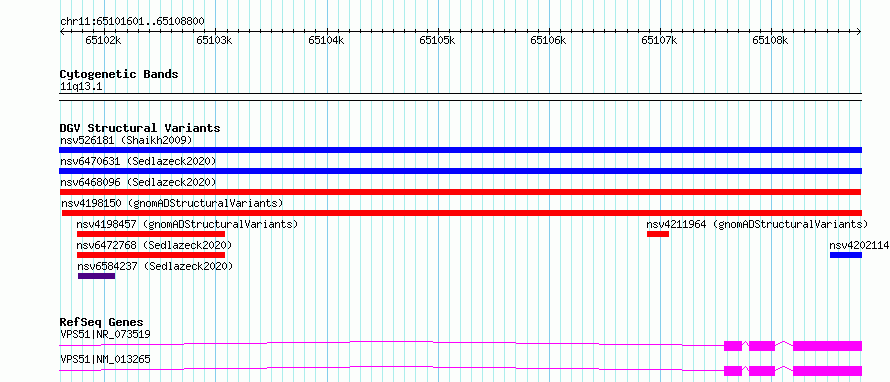
Task: Click the 11q13.1 cytogenetic band label
Action: click(x=81, y=87)
